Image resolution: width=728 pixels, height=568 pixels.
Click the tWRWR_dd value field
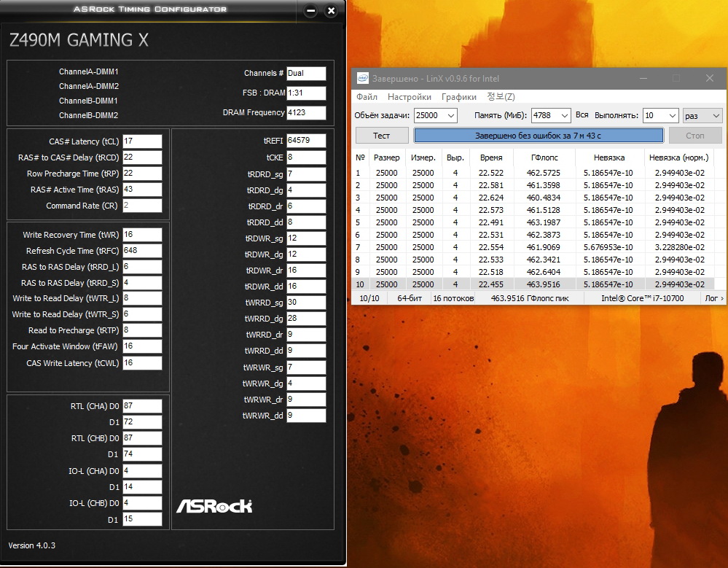(306, 415)
